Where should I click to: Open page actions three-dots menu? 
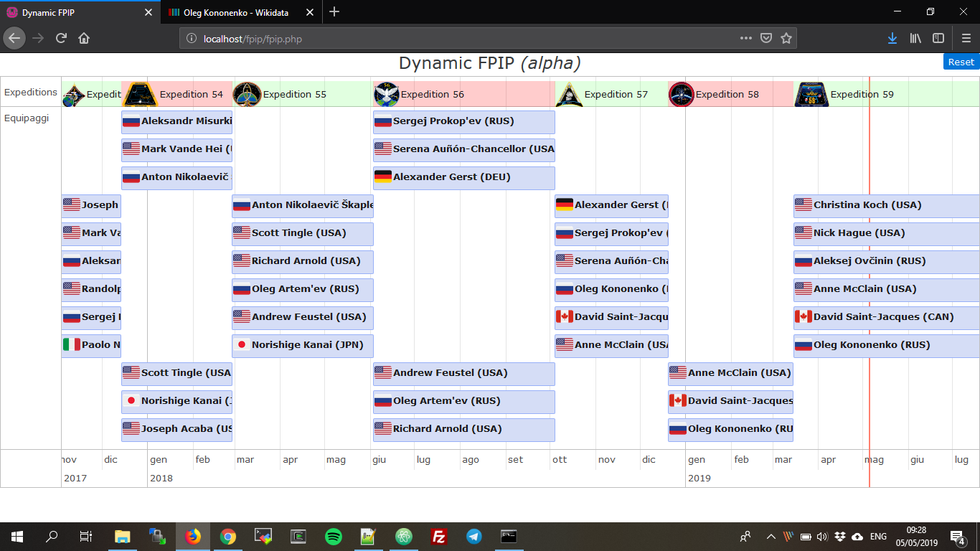coord(746,39)
